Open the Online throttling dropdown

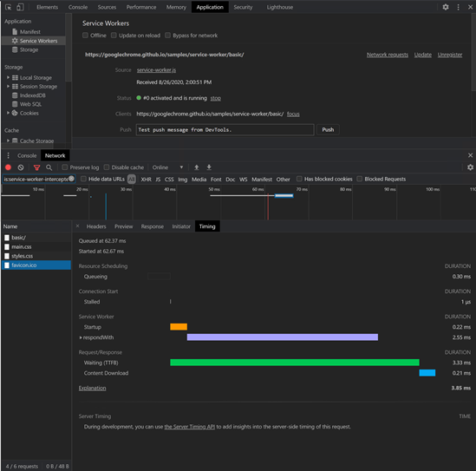pos(168,167)
